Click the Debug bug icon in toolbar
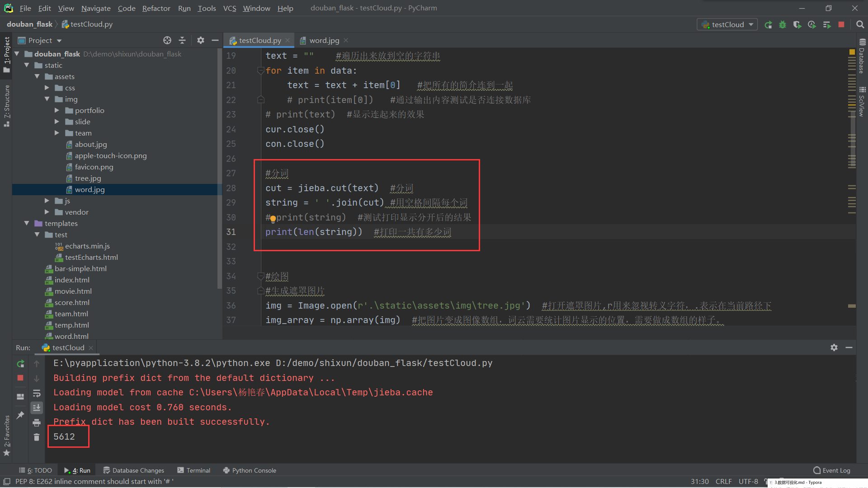868x488 pixels. point(783,25)
